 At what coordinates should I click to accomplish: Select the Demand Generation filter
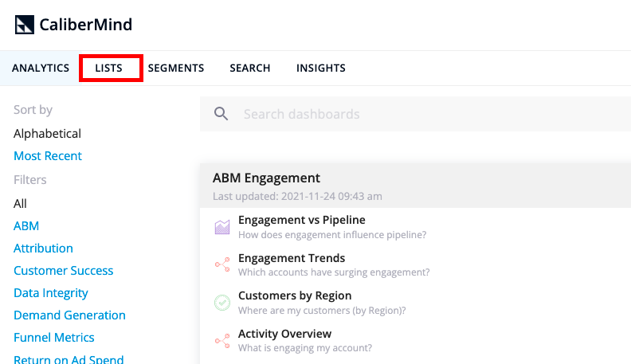[x=69, y=315]
